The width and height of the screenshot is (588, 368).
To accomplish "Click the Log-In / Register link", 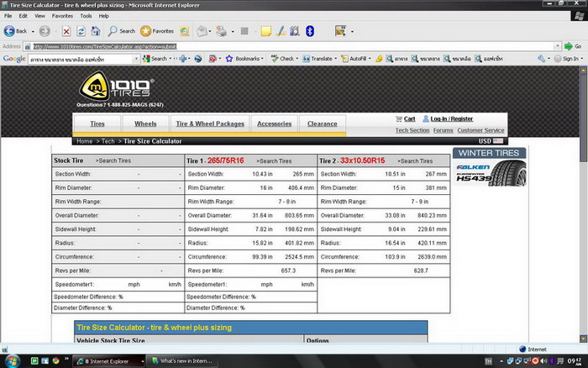I will click(x=451, y=119).
